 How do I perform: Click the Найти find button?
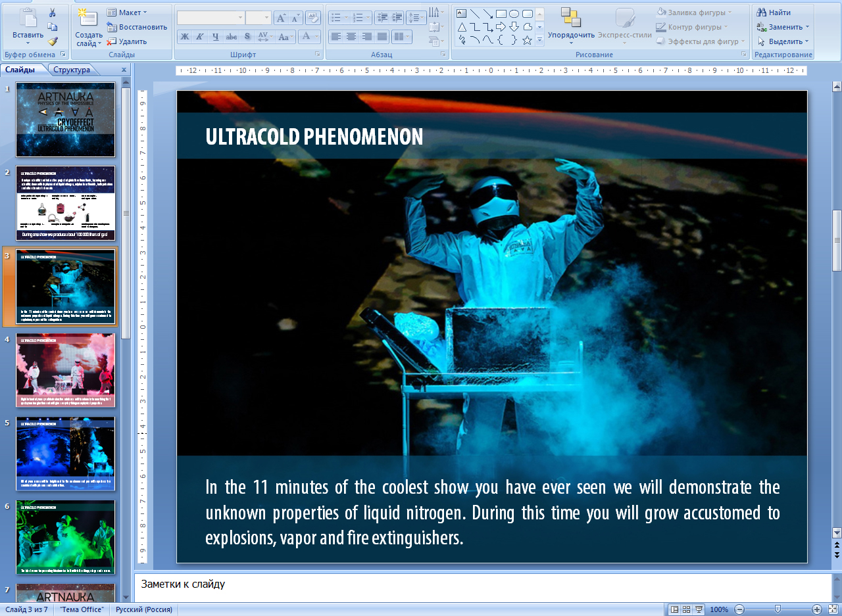tap(774, 12)
